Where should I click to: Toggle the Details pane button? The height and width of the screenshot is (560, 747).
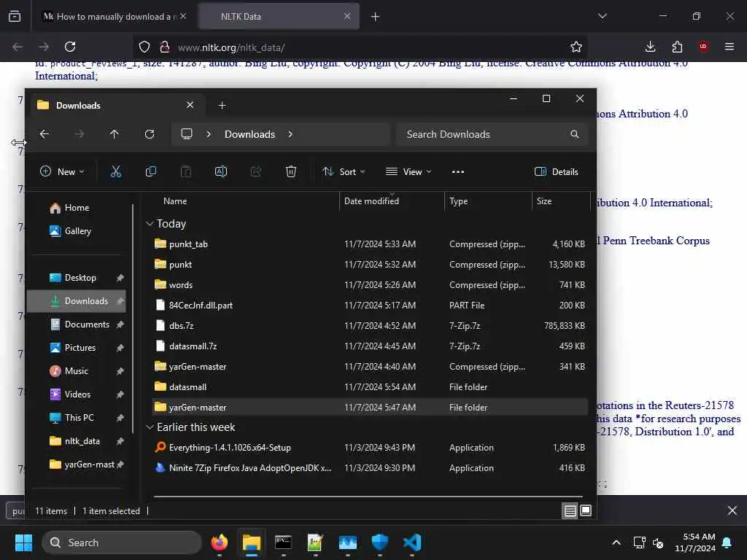pyautogui.click(x=556, y=172)
